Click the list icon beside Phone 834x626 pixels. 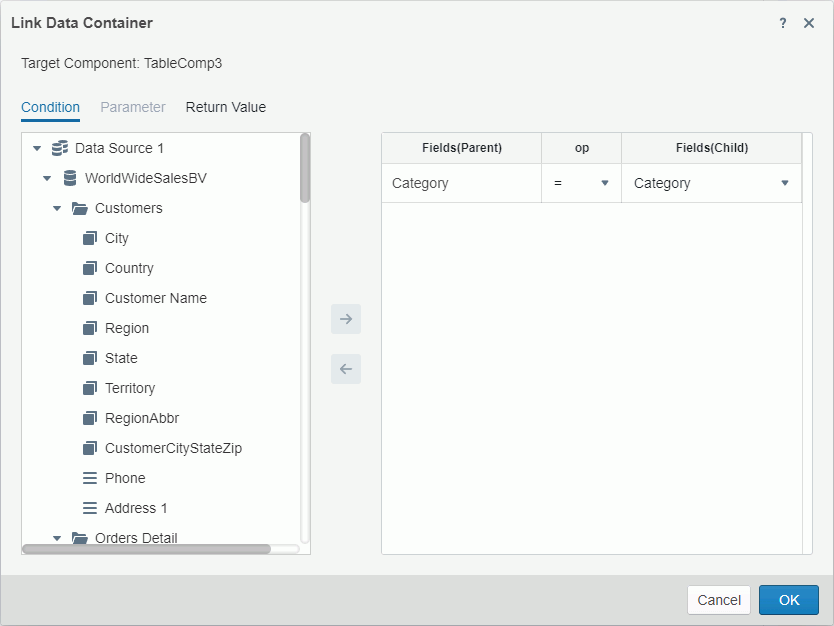pyautogui.click(x=89, y=478)
